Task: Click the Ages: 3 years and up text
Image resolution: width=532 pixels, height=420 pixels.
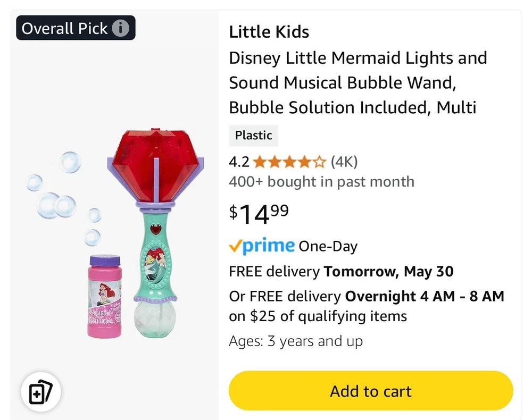Action: (x=295, y=341)
